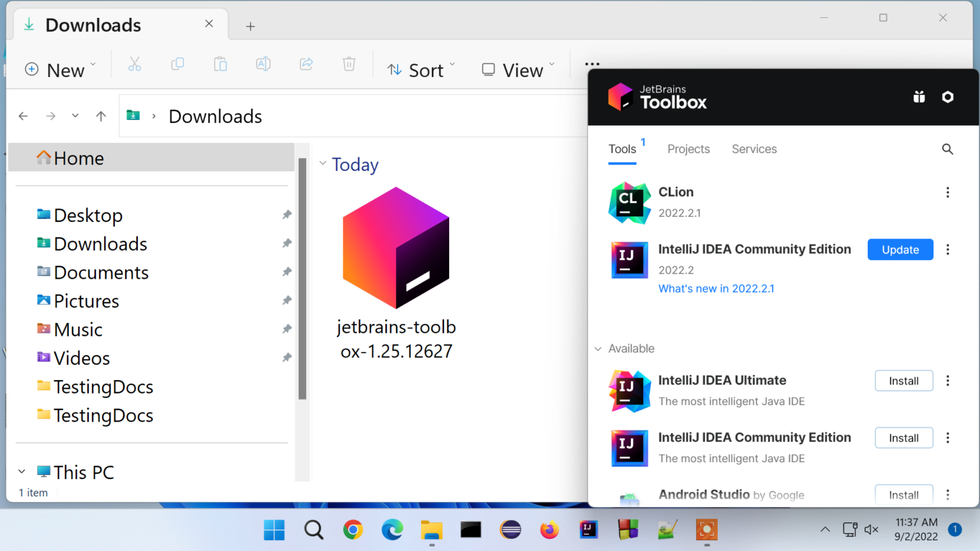Collapse the Available section in Toolbox
The width and height of the screenshot is (980, 551).
click(598, 348)
